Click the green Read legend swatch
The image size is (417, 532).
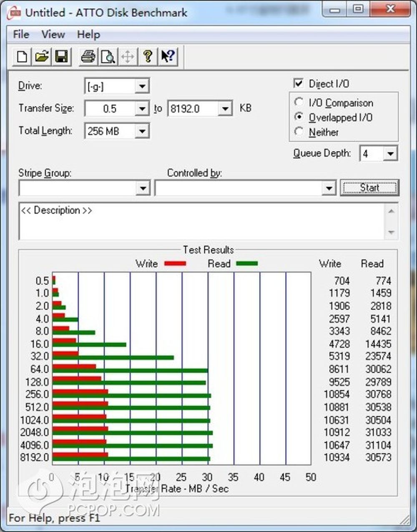(x=247, y=263)
